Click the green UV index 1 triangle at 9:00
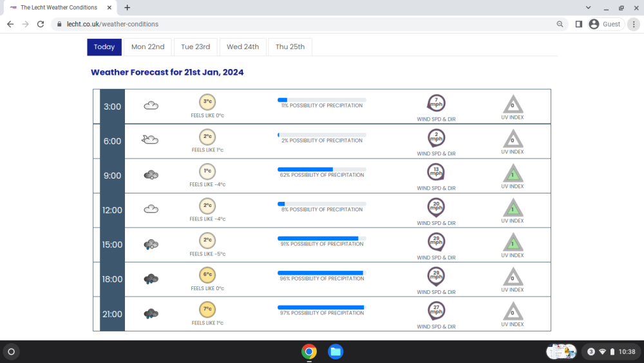 pyautogui.click(x=513, y=173)
